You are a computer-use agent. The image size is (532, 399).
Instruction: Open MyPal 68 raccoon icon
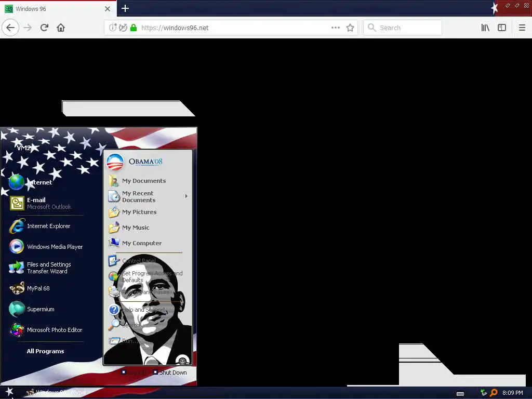click(17, 288)
